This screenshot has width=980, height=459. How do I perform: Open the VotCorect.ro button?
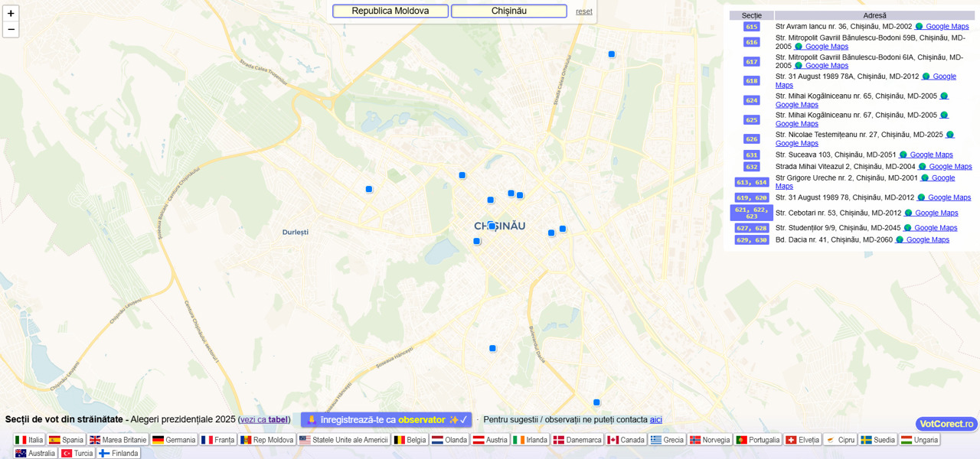point(946,424)
